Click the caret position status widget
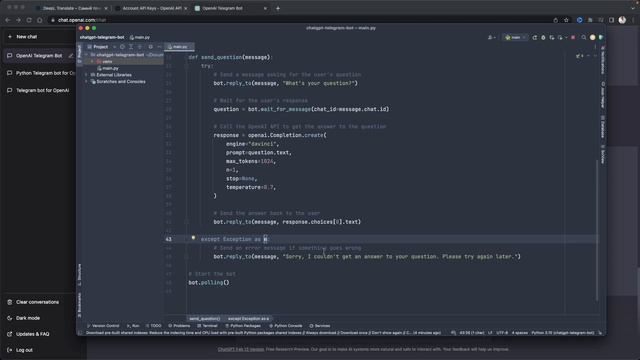The height and width of the screenshot is (360, 640). pos(471,333)
